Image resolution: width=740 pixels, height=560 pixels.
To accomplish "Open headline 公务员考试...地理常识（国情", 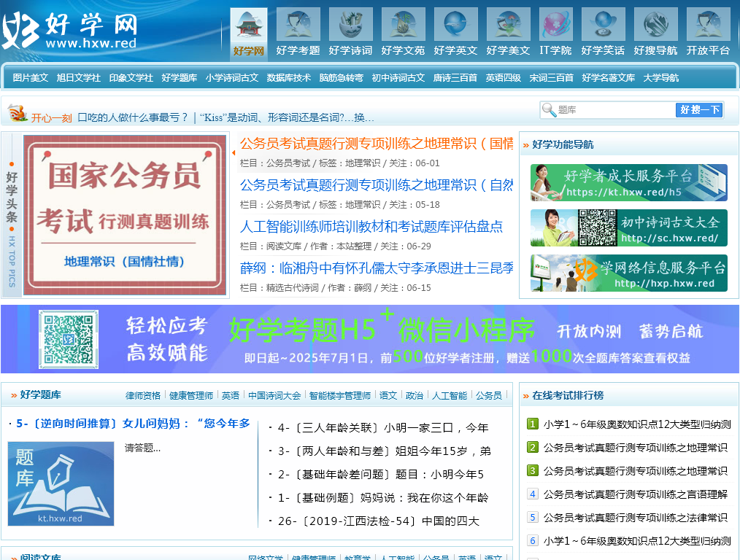I will point(376,144).
